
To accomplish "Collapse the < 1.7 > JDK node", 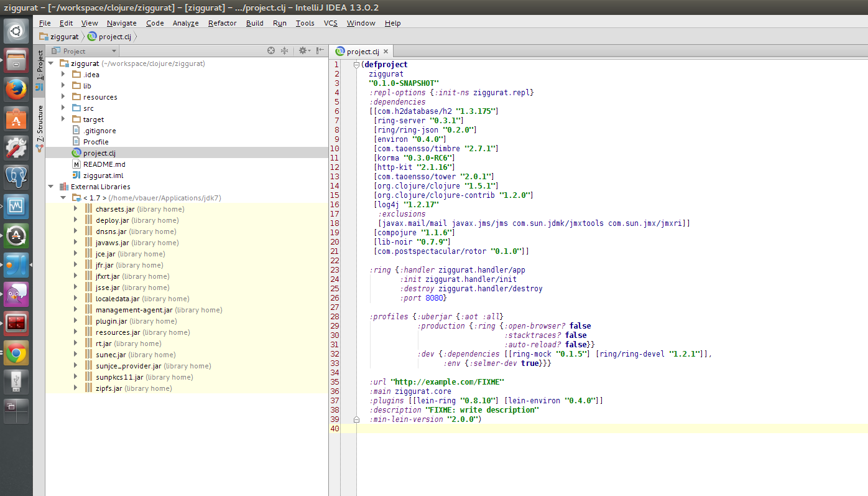I will pos(63,198).
